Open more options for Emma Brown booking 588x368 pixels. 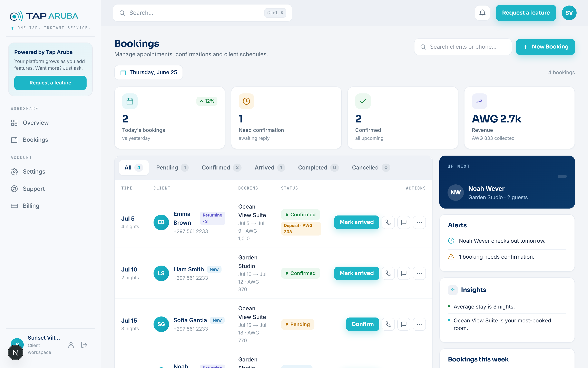pyautogui.click(x=419, y=222)
